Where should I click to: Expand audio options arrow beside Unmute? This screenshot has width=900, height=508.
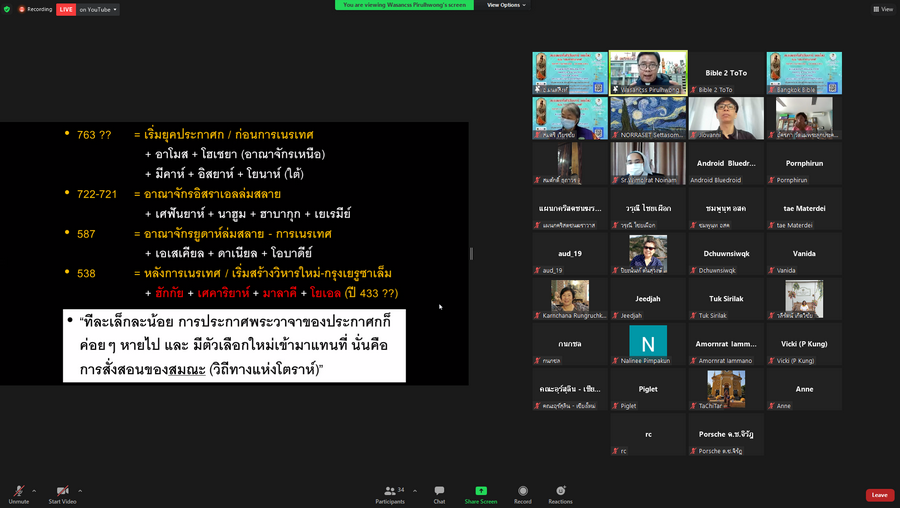tap(34, 491)
